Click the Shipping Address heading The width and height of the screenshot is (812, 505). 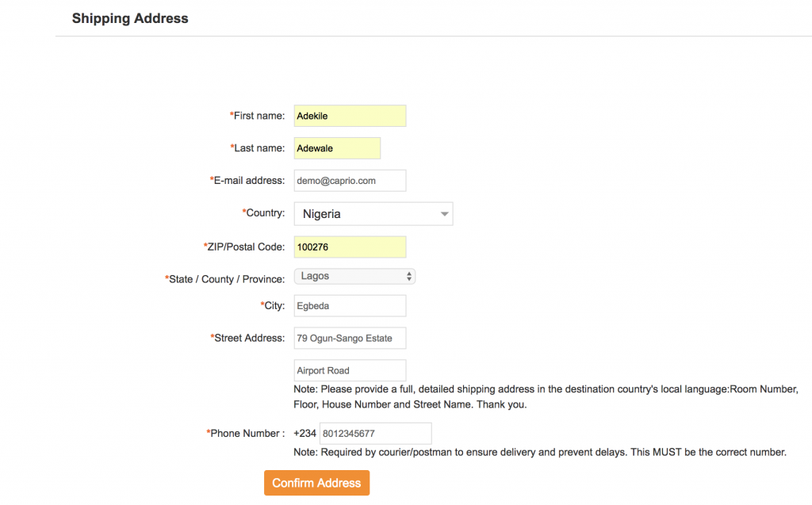(x=130, y=18)
